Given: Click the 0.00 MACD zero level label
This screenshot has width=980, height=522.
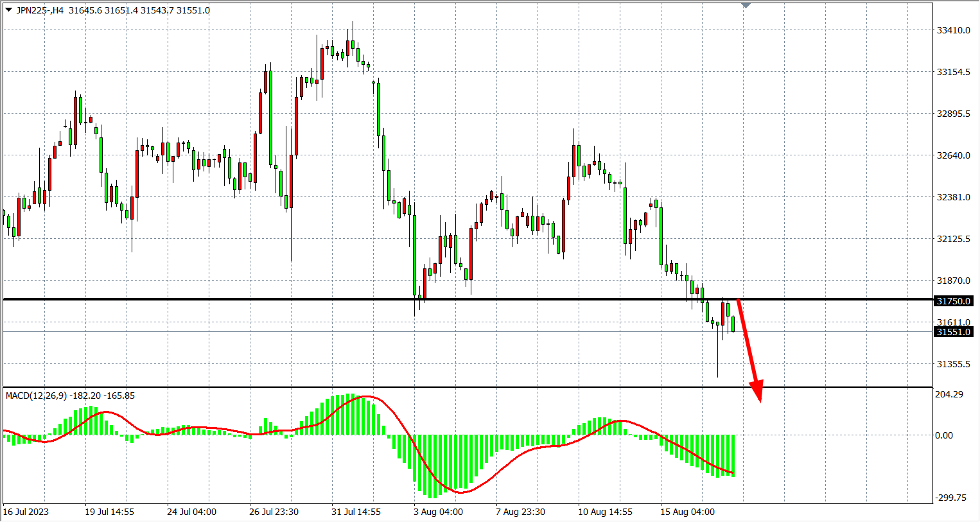Looking at the screenshot, I should [x=943, y=435].
